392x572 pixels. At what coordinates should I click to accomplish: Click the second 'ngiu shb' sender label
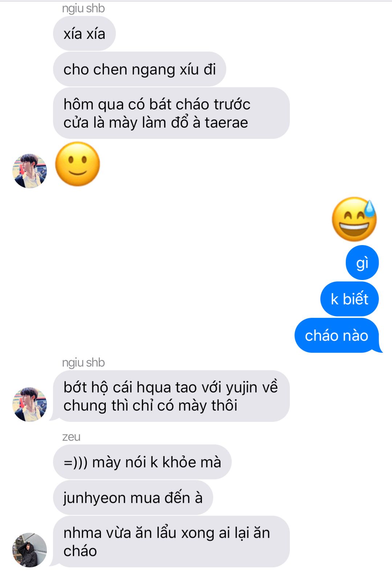[83, 363]
